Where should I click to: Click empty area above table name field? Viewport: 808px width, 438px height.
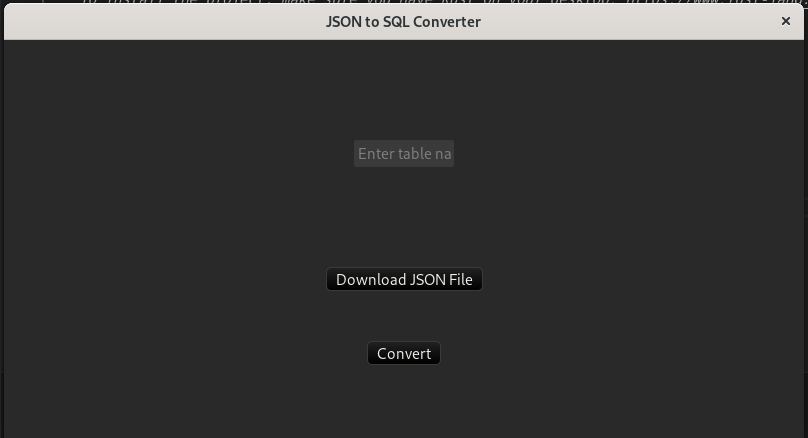point(403,90)
